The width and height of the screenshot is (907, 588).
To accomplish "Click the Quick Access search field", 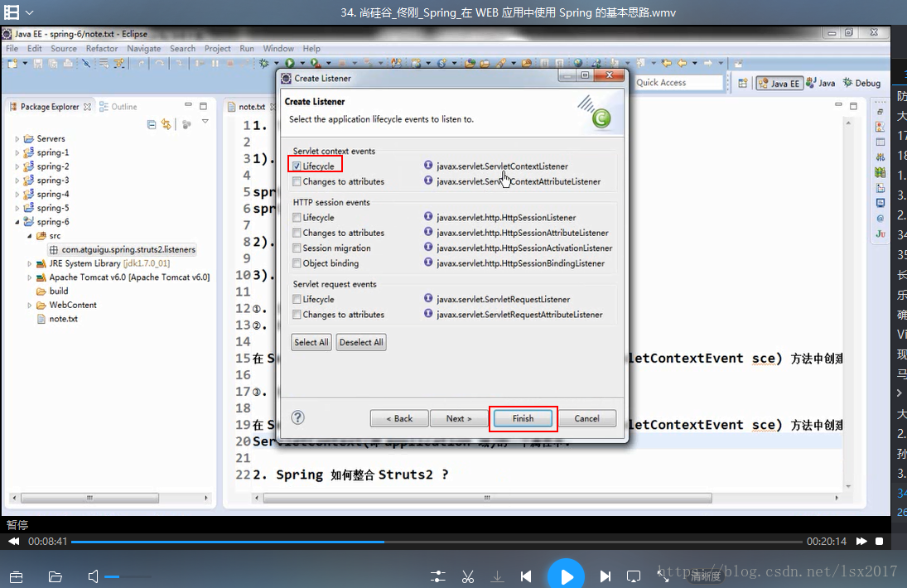I will pos(679,83).
